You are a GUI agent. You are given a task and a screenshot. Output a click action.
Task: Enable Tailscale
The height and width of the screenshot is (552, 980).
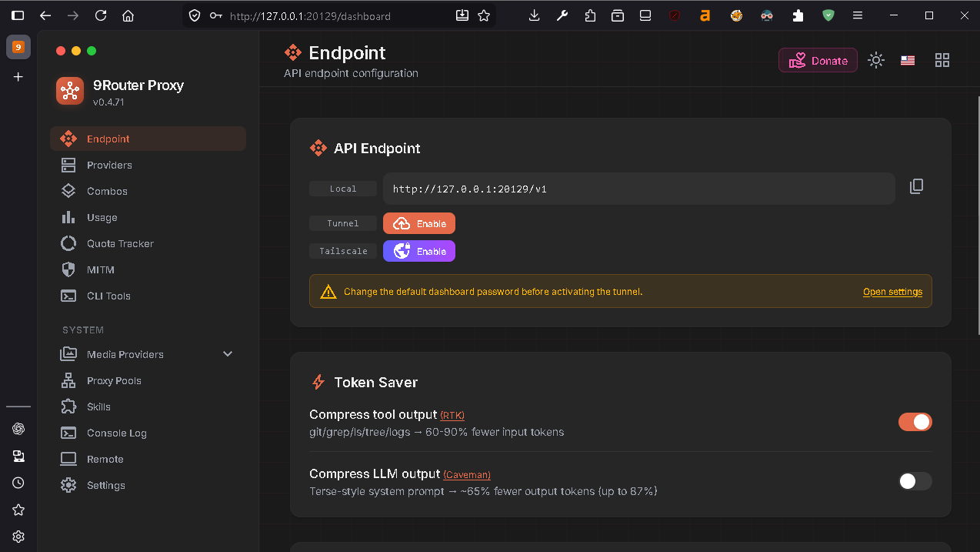coord(419,251)
